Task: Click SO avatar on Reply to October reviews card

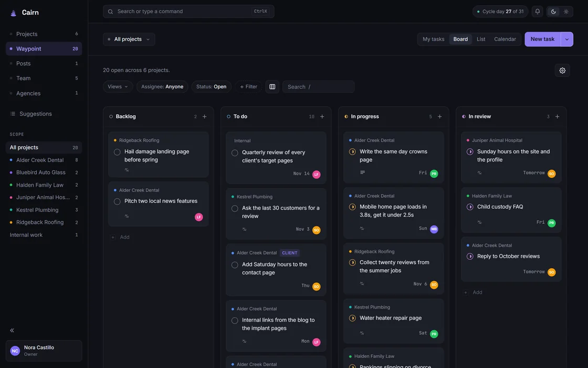Action: 551,272
